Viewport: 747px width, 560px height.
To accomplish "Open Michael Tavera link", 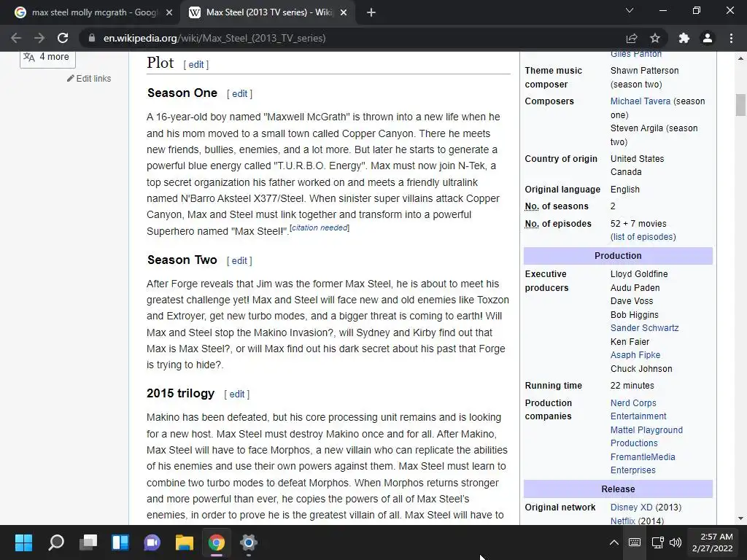I will click(x=640, y=101).
